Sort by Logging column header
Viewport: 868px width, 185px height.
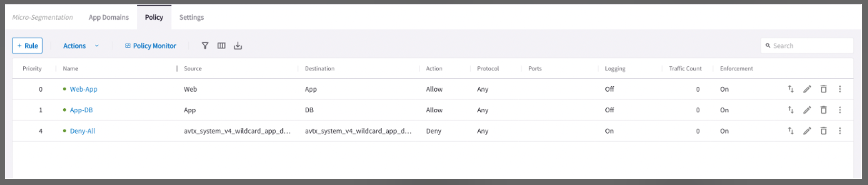click(x=615, y=69)
